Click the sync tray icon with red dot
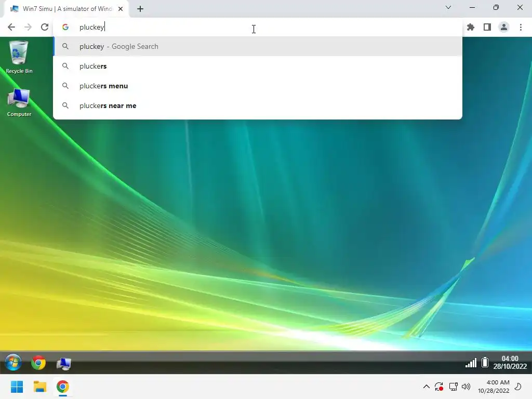The height and width of the screenshot is (399, 532). (x=439, y=387)
